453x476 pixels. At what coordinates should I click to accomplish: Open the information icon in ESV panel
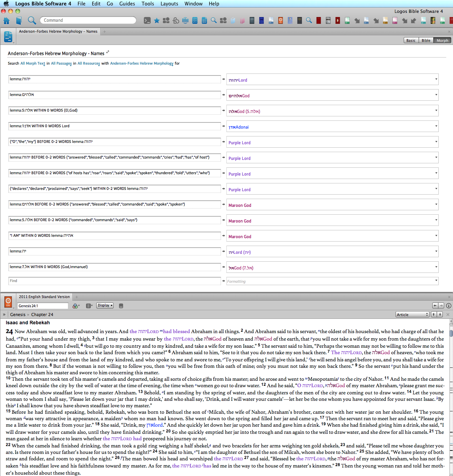click(449, 306)
